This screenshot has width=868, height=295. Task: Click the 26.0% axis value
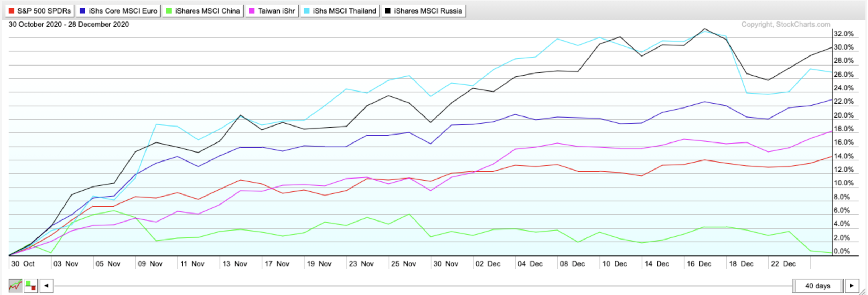click(844, 75)
